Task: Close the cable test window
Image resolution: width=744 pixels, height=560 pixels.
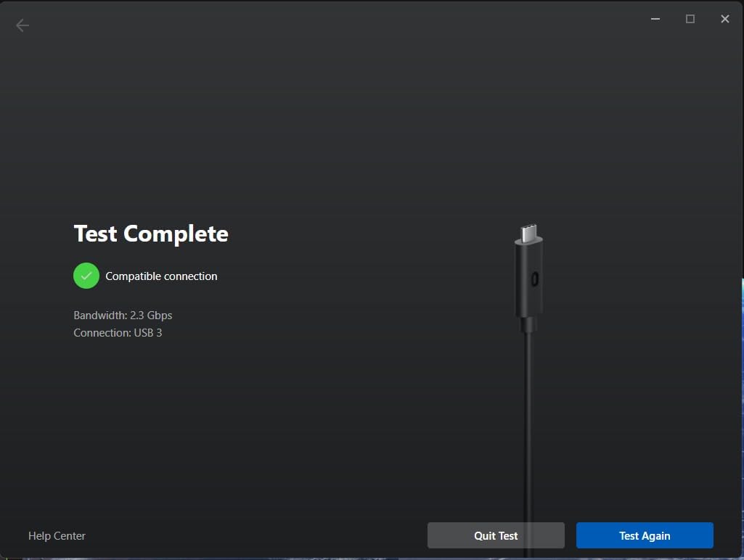Action: click(x=724, y=19)
